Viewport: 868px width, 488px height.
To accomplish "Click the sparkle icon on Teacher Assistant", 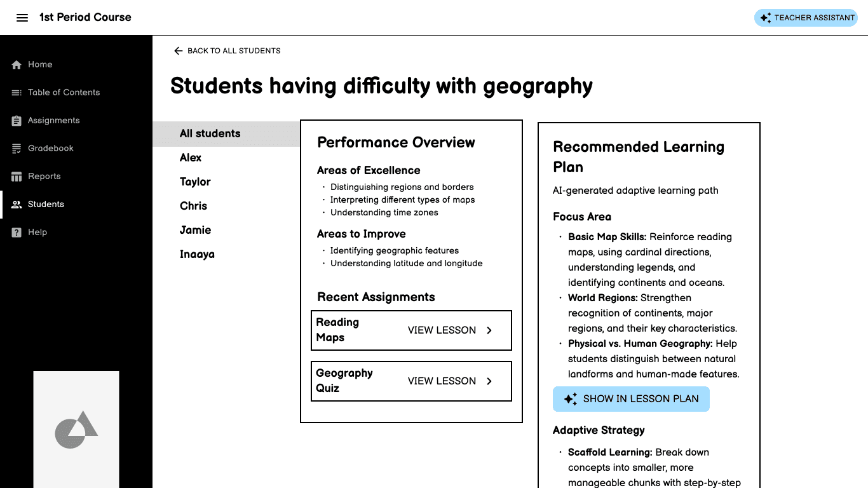I will [764, 17].
